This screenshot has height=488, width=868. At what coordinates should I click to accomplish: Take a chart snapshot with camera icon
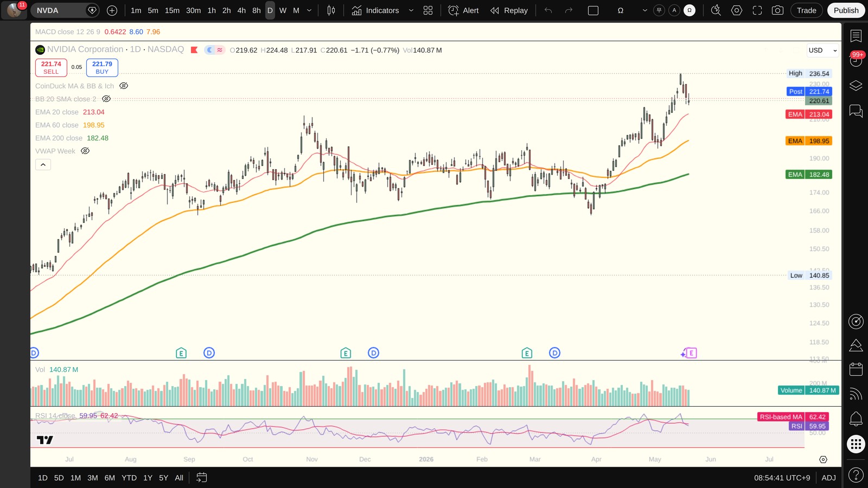point(777,10)
